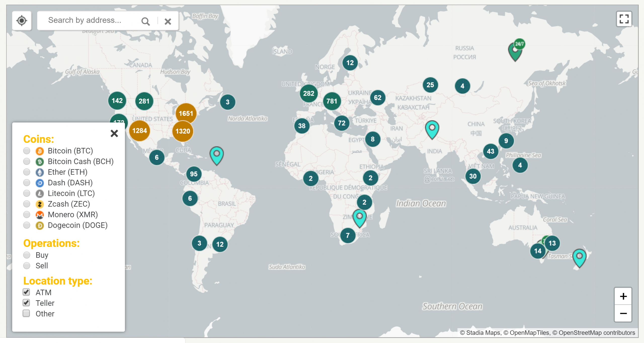Open the 13 cluster in eastern Australia
Viewport: 644px width, 343px height.
tap(552, 243)
